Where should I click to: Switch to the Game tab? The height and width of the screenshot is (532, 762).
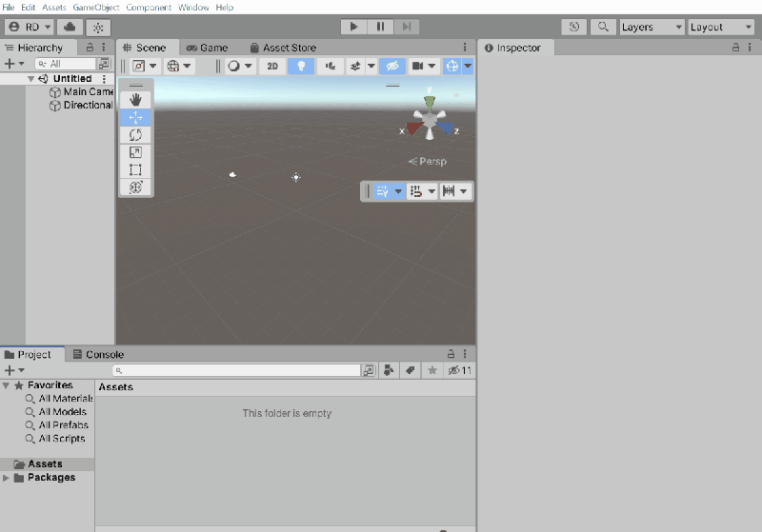point(207,48)
